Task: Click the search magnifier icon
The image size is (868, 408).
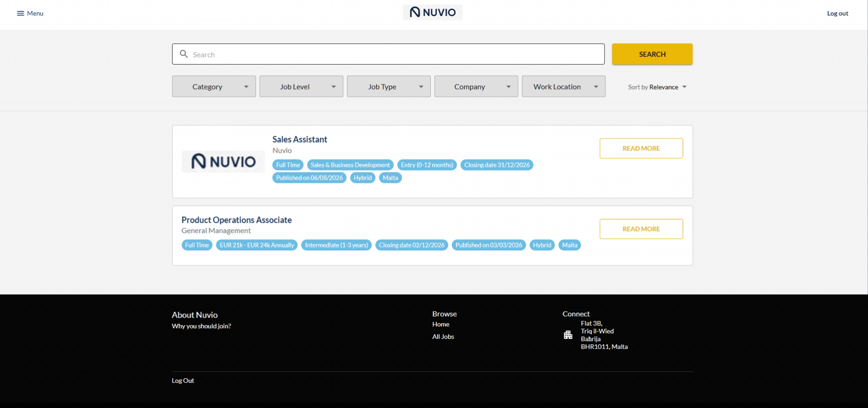Action: pos(184,54)
